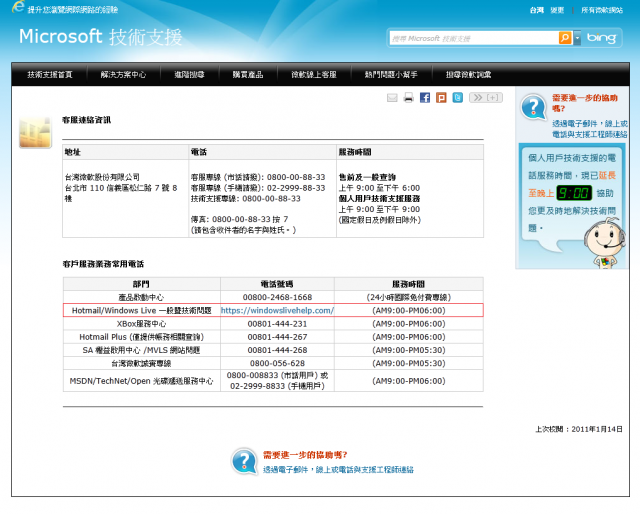Click the print page icon
The height and width of the screenshot is (514, 640).
click(x=408, y=98)
